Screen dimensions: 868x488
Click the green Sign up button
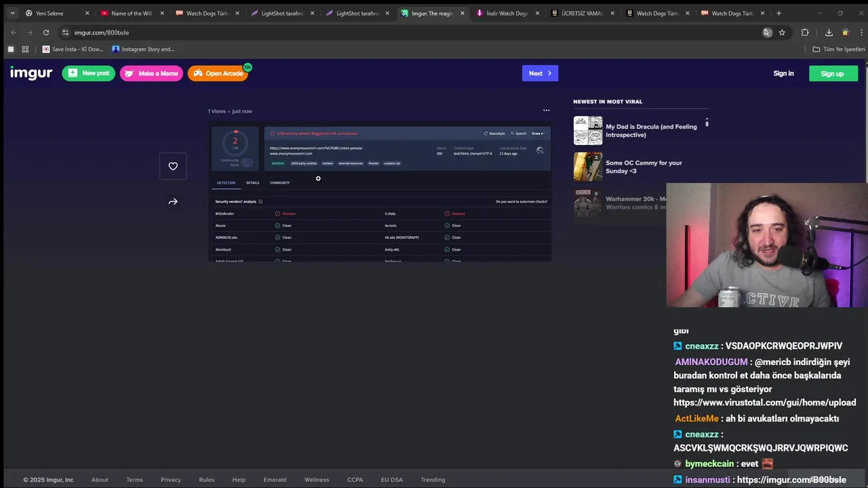tap(833, 73)
